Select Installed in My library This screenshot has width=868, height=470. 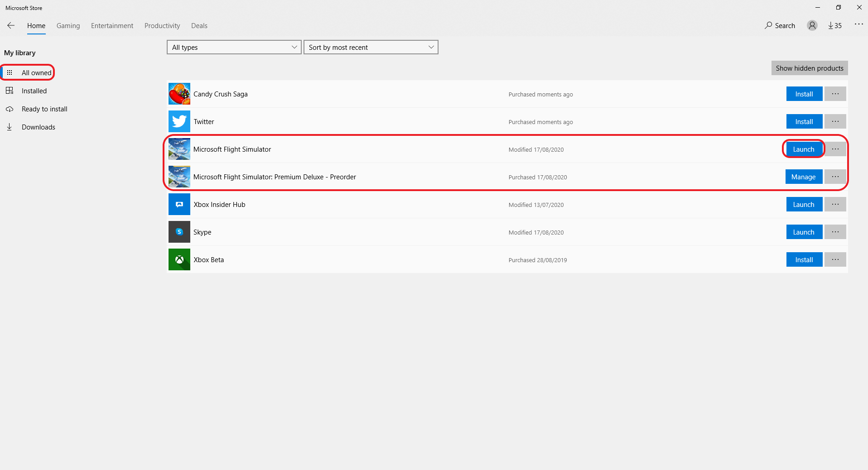[x=26, y=91]
